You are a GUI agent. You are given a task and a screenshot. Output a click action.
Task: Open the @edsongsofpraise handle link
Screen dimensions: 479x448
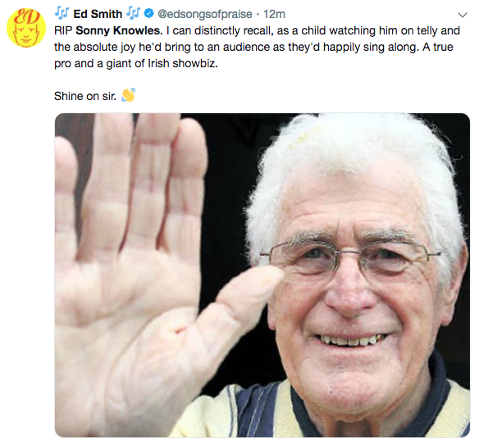tap(205, 14)
